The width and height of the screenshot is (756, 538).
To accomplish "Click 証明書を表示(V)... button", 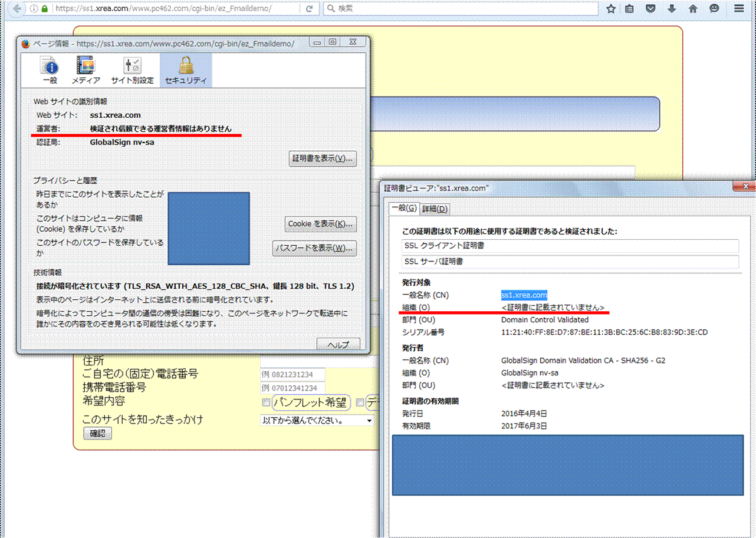I will [323, 159].
